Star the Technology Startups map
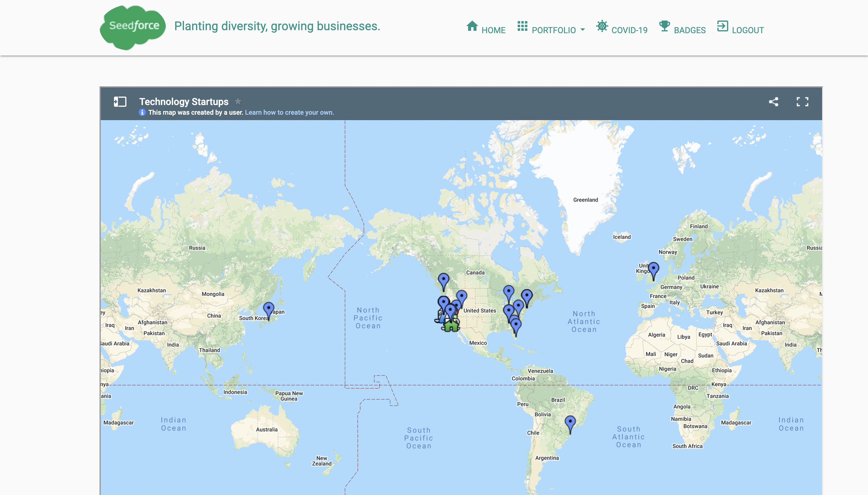This screenshot has height=495, width=868. tap(238, 101)
